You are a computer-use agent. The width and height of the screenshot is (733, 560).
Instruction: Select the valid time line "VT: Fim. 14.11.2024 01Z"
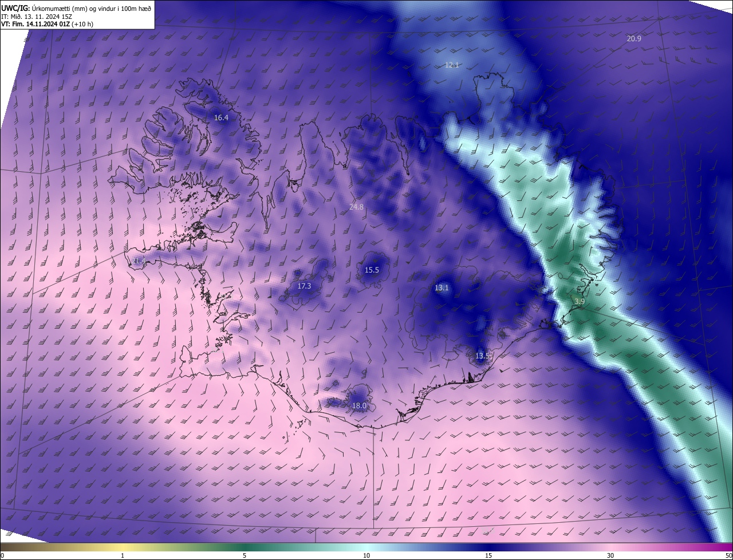tap(48, 24)
